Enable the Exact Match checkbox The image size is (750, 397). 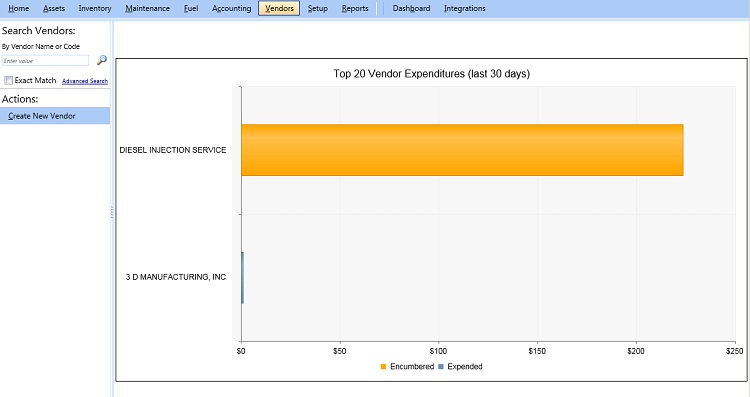[8, 80]
